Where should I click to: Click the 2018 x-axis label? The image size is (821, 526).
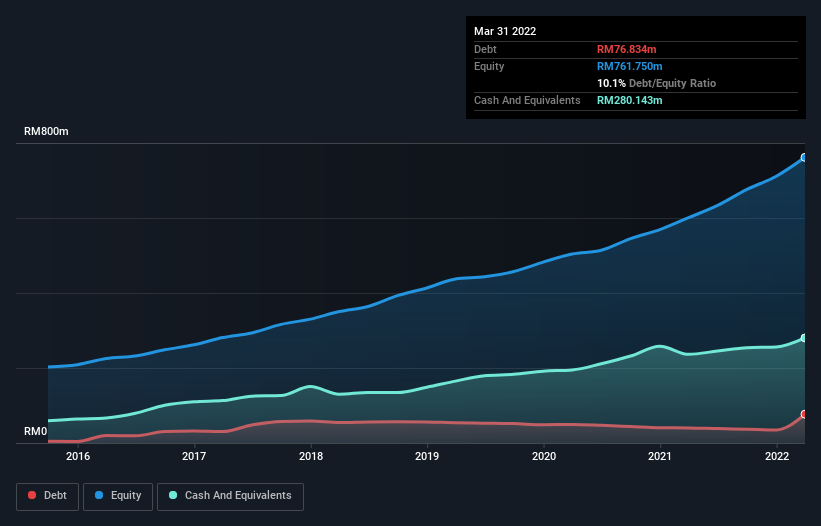point(311,456)
